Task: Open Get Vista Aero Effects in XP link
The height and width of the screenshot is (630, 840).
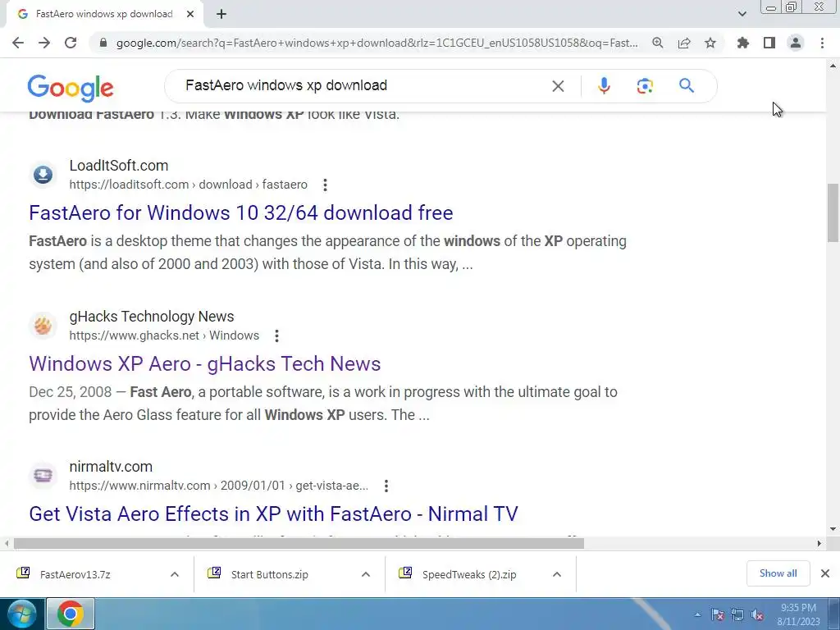Action: click(273, 514)
